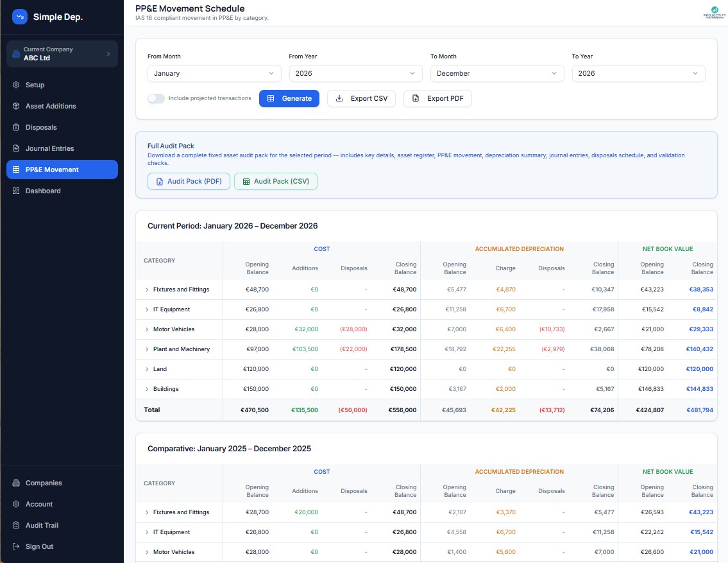Expand Plant and Machinery row
The image size is (728, 563).
(147, 349)
